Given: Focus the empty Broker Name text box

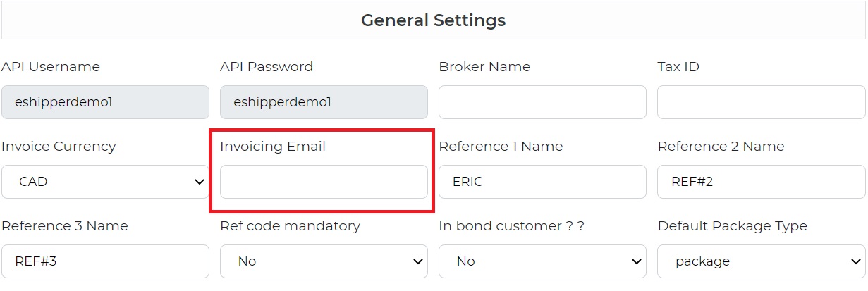Looking at the screenshot, I should pyautogui.click(x=542, y=102).
